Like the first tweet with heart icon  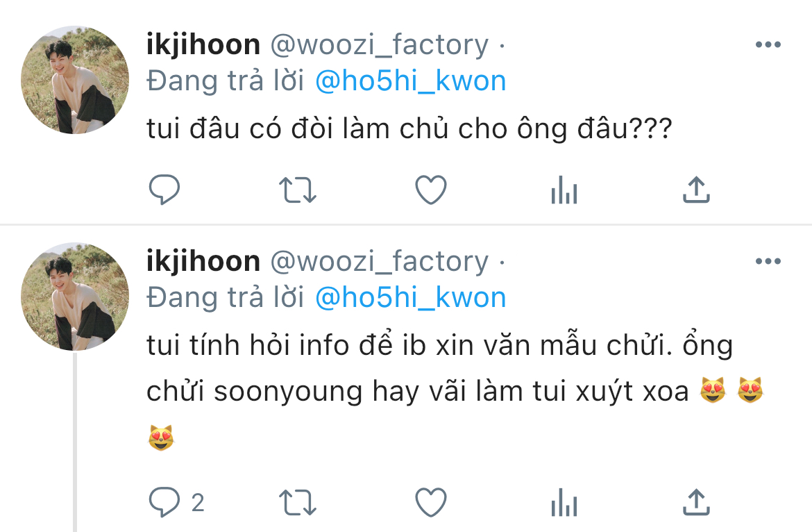[431, 190]
